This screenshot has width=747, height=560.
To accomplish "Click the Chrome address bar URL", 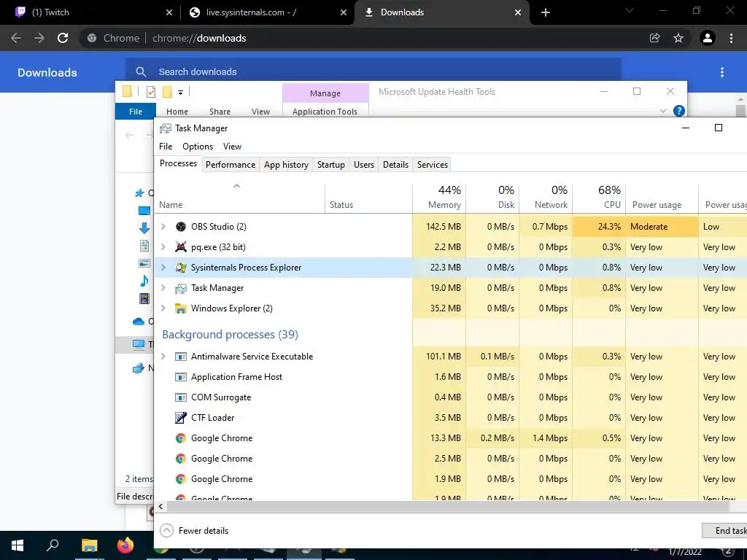I will [x=199, y=38].
